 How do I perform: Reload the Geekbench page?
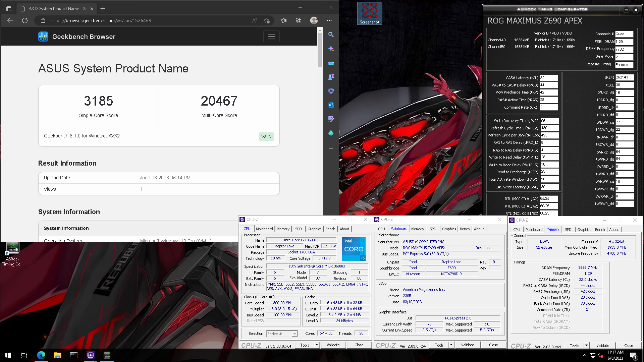[25, 20]
